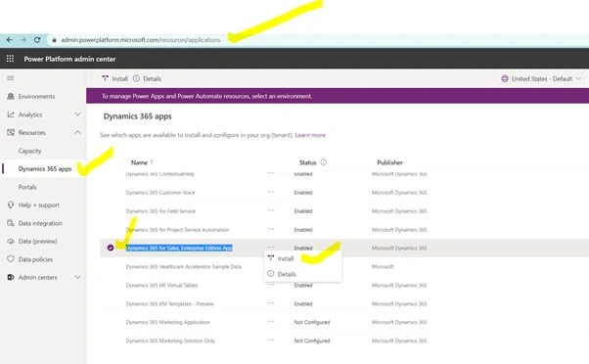Click the address bar lock icon
589x364 pixels.
pos(54,40)
